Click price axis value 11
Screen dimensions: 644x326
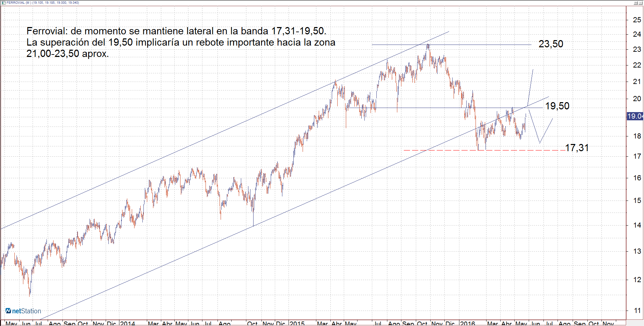pyautogui.click(x=637, y=311)
